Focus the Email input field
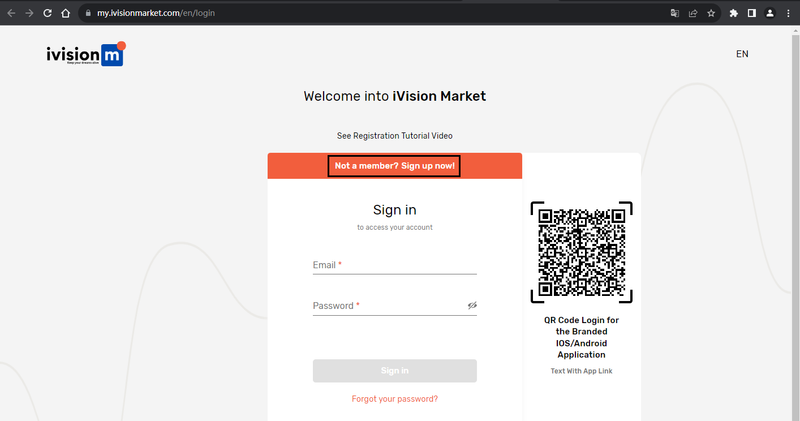This screenshot has height=421, width=800. pos(394,265)
